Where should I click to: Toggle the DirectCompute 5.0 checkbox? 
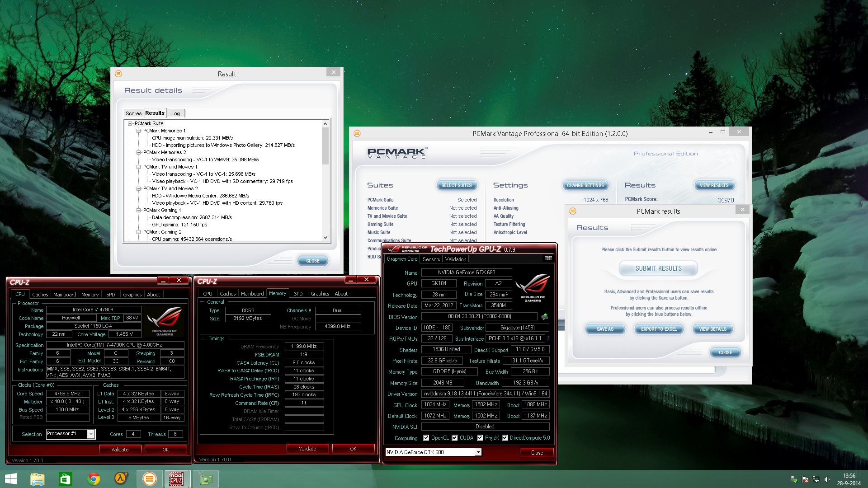point(505,438)
